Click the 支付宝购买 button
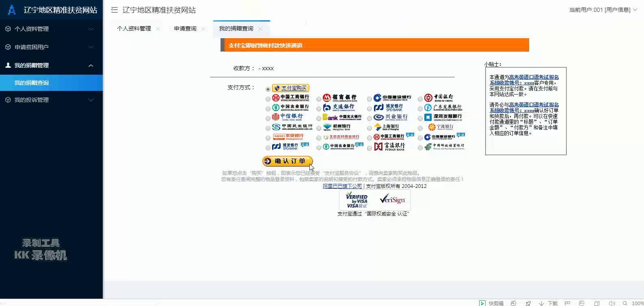Image resolution: width=644 pixels, height=306 pixels. tap(291, 88)
